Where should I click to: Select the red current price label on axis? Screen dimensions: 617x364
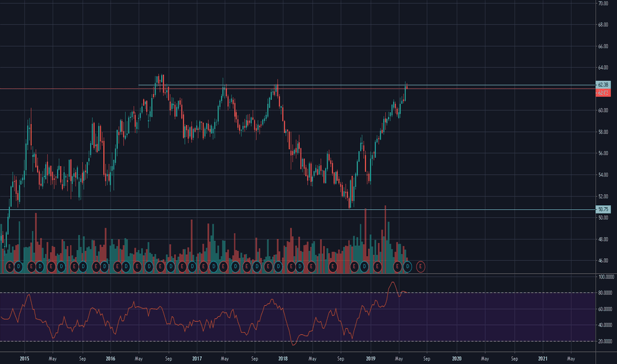[603, 93]
